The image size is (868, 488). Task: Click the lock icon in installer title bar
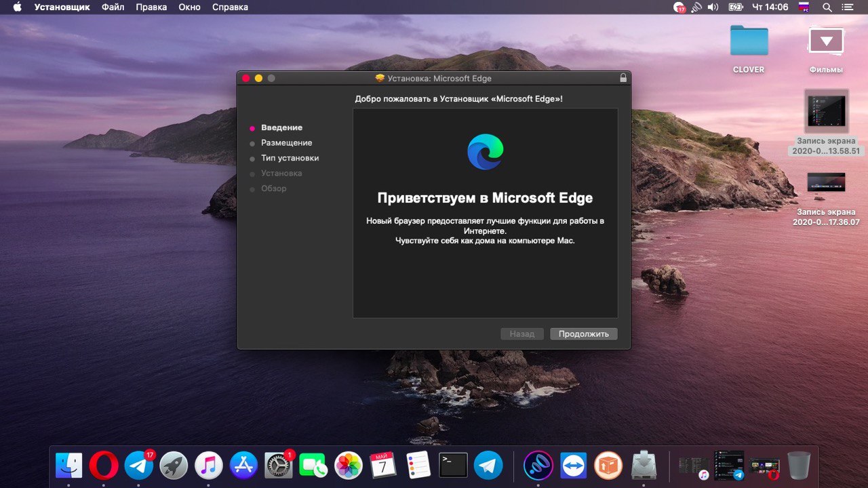pos(623,78)
